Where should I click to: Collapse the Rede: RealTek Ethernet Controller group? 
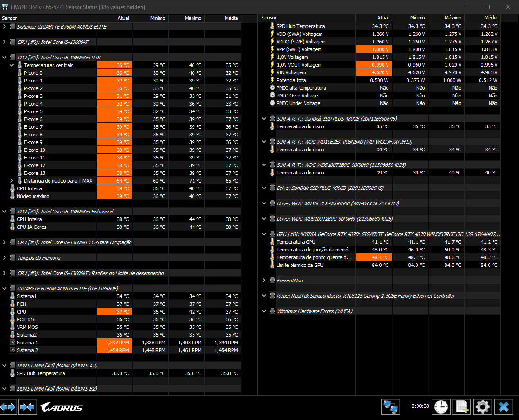click(x=264, y=296)
